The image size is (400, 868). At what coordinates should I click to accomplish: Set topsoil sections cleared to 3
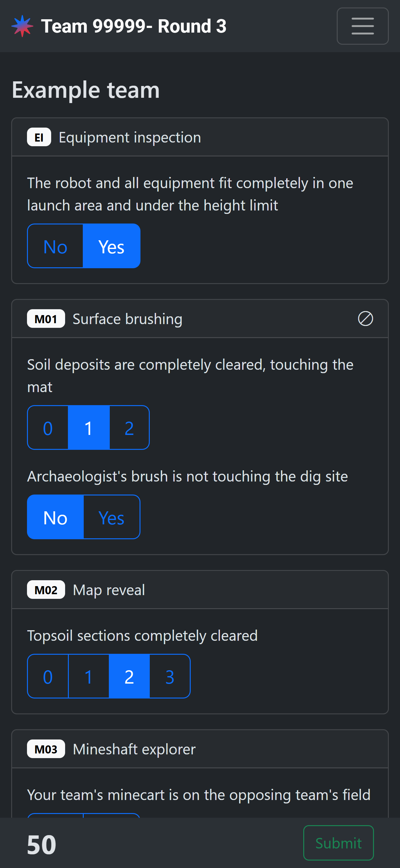point(170,676)
